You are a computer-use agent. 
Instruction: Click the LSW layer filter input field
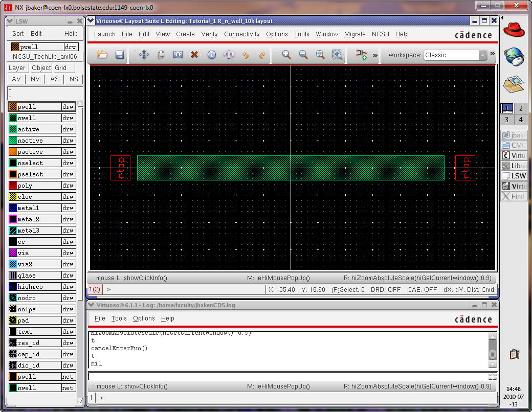tap(45, 94)
